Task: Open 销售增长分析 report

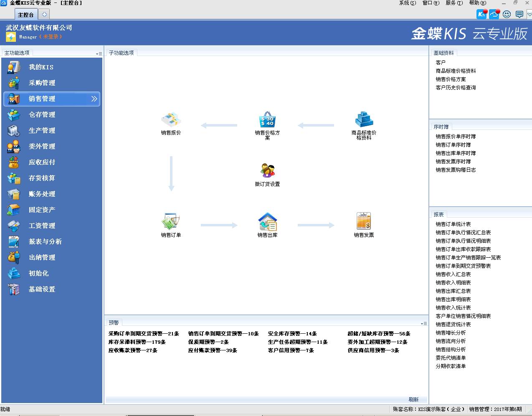Action: click(x=451, y=333)
